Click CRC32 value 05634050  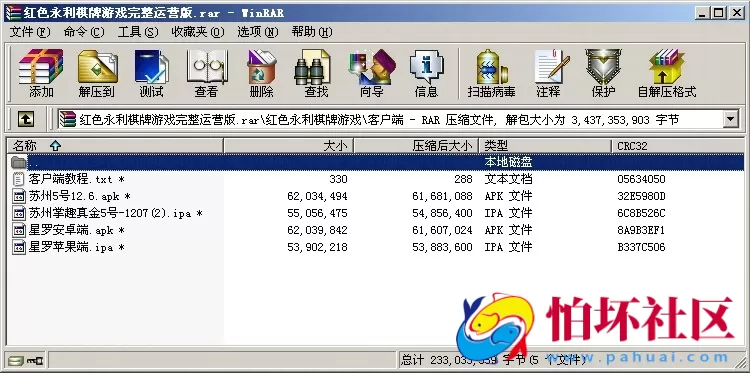click(x=641, y=179)
